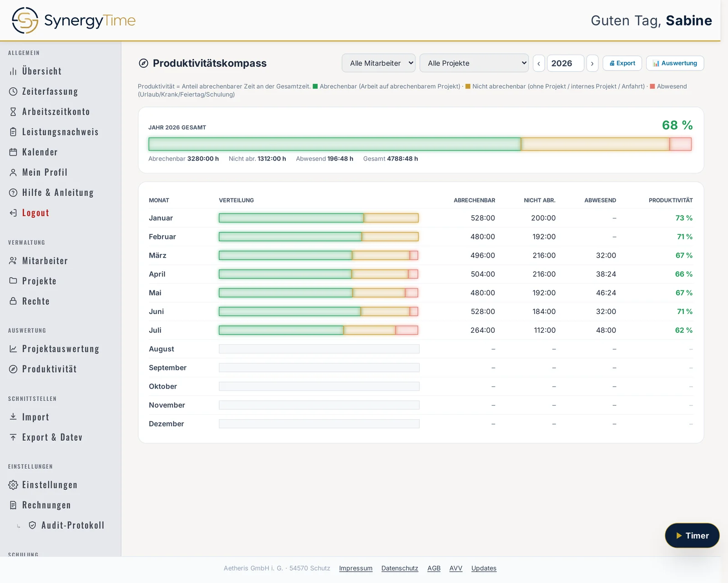This screenshot has height=583, width=728.
Task: Go to previous year with left chevron
Action: point(539,63)
